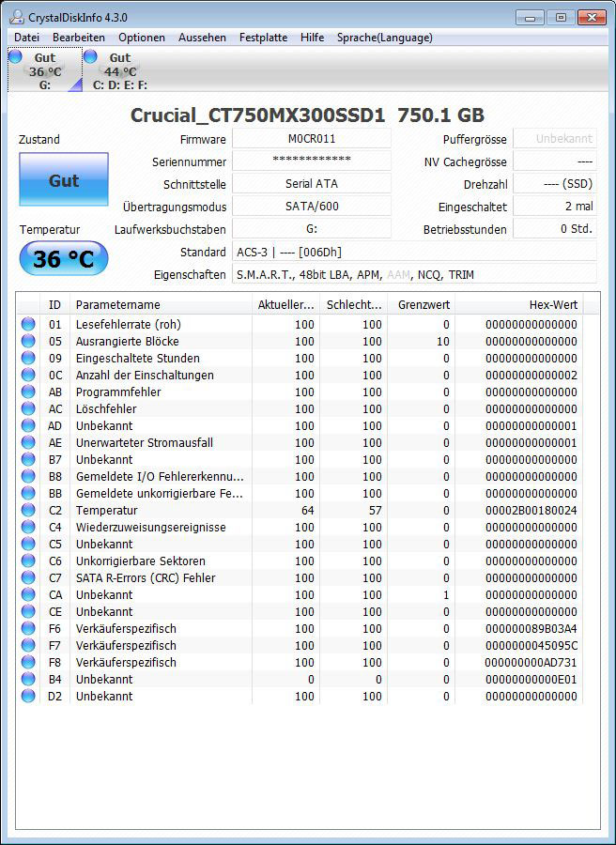Click status orb of the F7 row
This screenshot has height=845, width=616.
click(x=28, y=645)
